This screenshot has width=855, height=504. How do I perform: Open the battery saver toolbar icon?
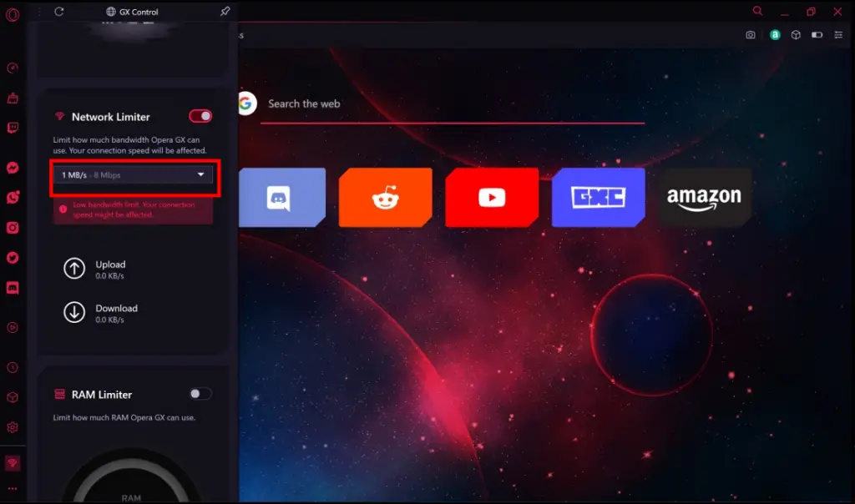pyautogui.click(x=817, y=35)
